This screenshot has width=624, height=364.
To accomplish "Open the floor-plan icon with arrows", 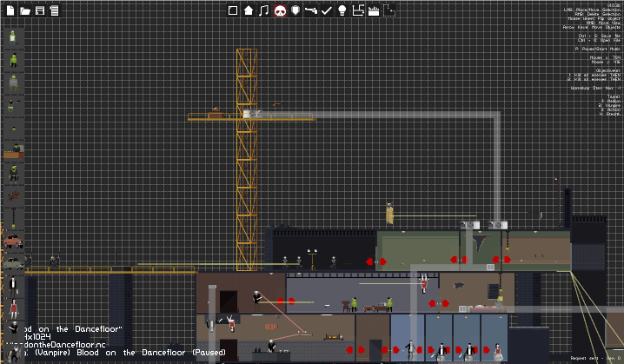I will (x=358, y=10).
